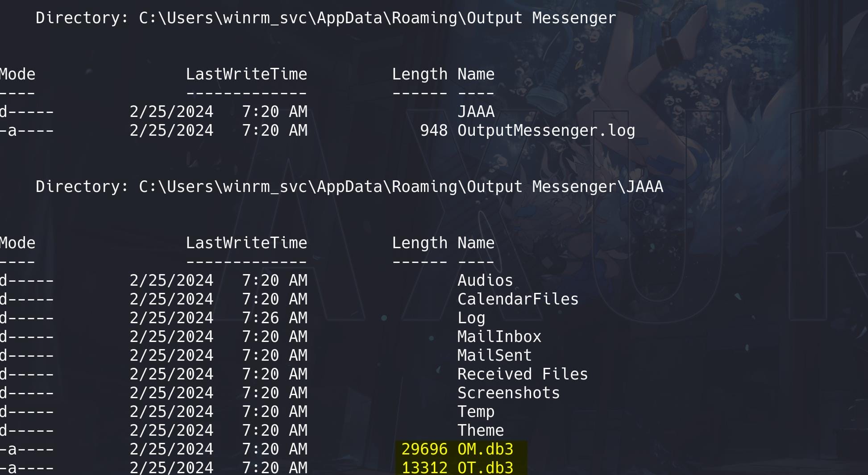Click the Log directory name
868x475 pixels.
tap(471, 318)
